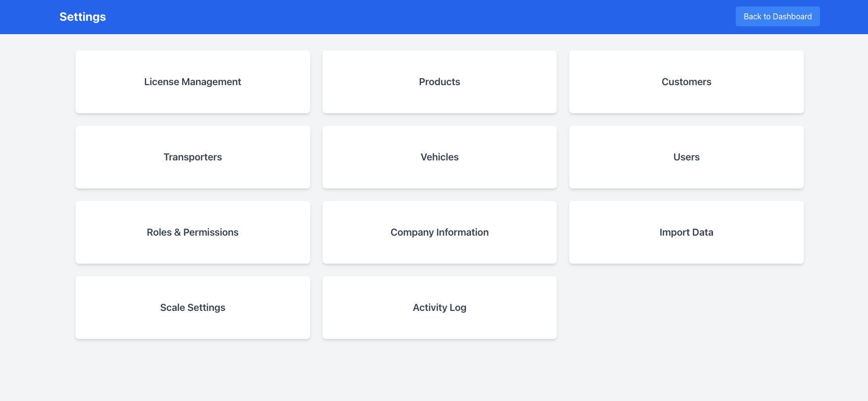Click the Back to Dashboard button
The image size is (868, 401).
pyautogui.click(x=777, y=16)
